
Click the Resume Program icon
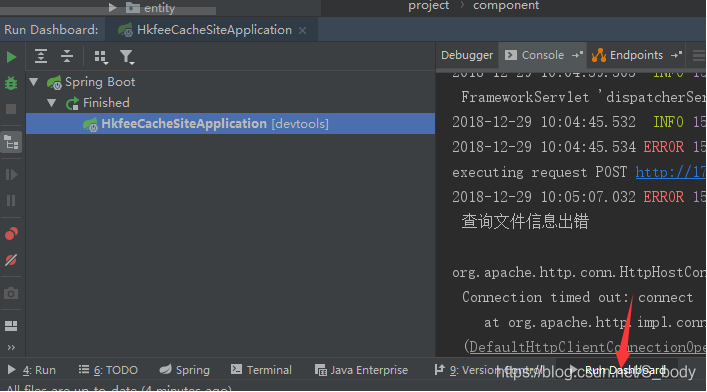[x=11, y=174]
